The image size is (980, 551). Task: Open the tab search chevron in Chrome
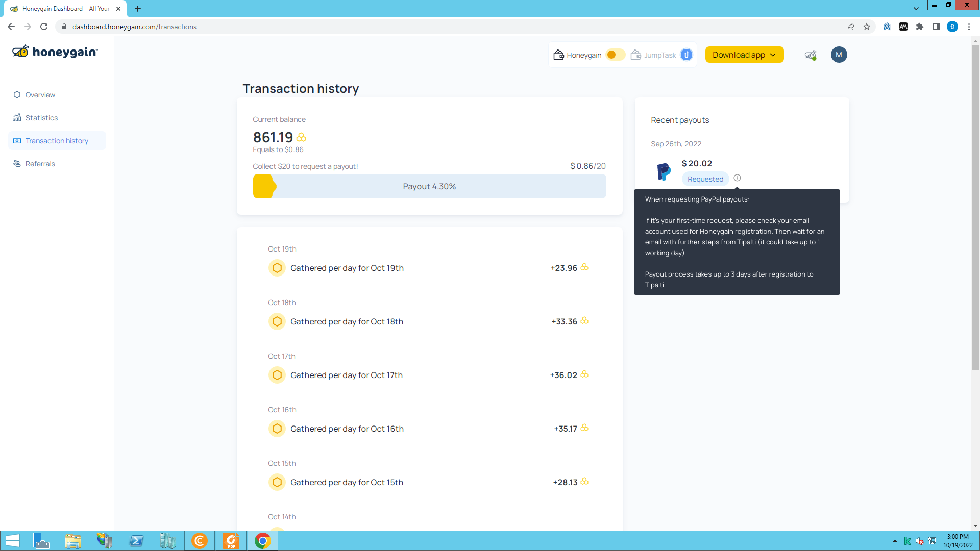click(916, 9)
